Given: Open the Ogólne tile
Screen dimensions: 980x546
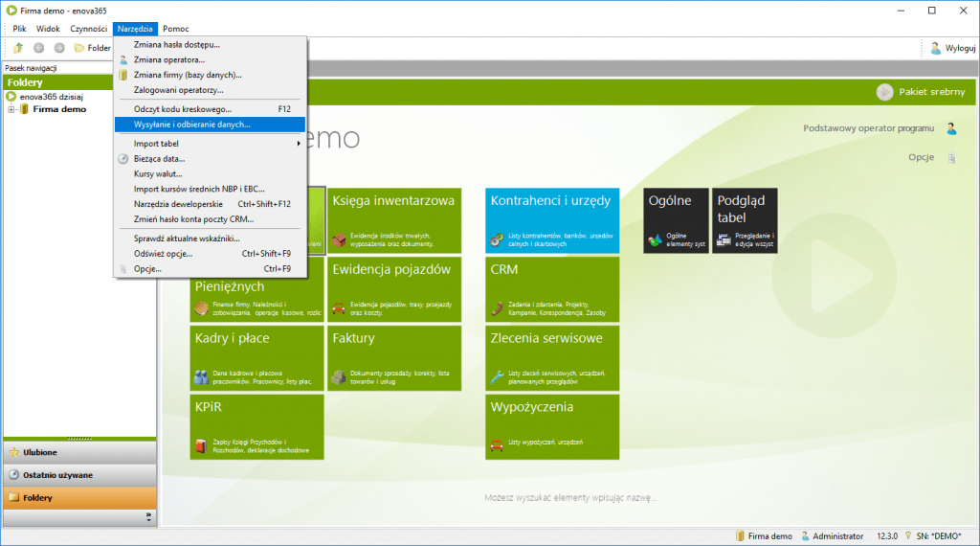Looking at the screenshot, I should pyautogui.click(x=676, y=219).
